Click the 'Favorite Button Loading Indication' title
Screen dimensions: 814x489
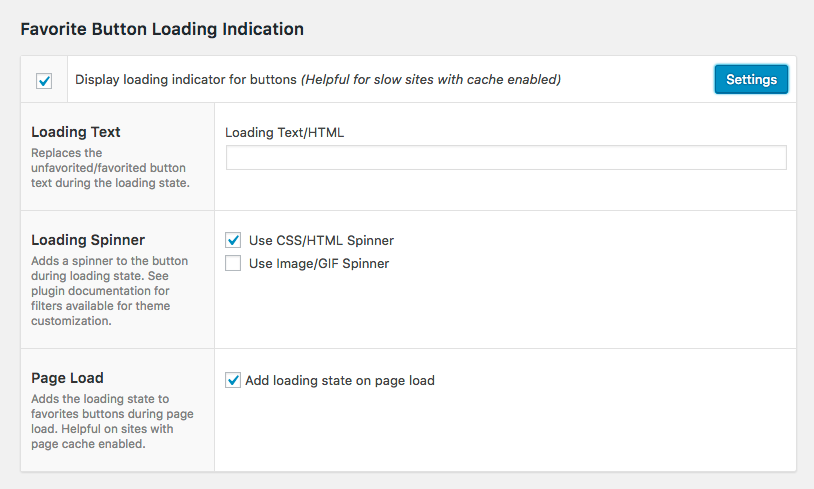(162, 29)
